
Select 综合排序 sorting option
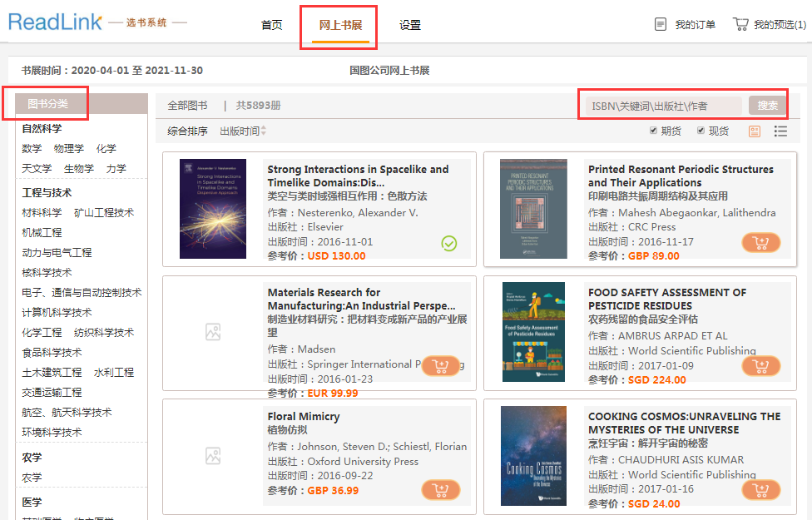tap(187, 131)
